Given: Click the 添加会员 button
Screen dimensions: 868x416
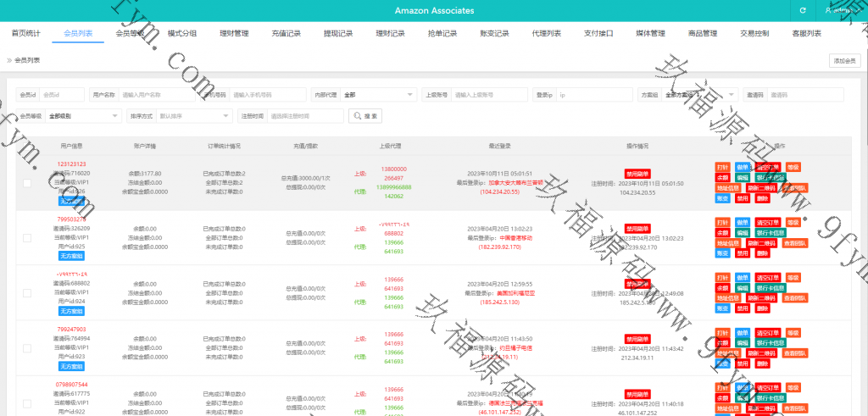Looking at the screenshot, I should [x=844, y=60].
